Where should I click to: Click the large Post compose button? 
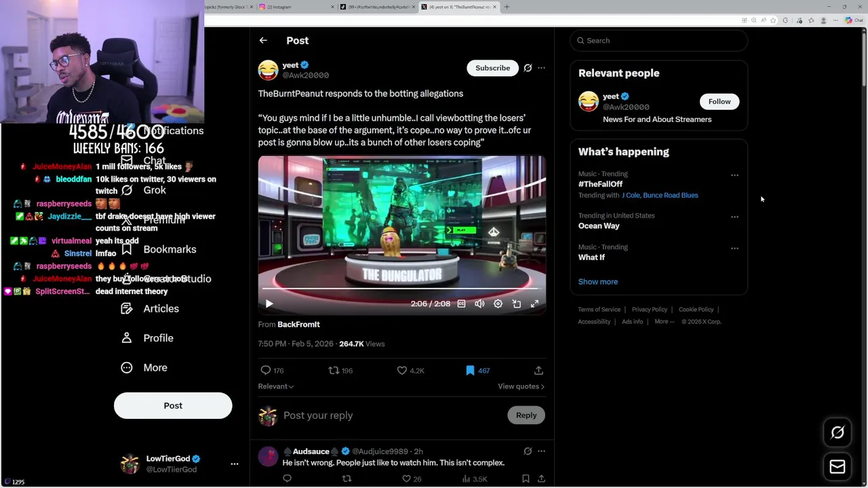tap(173, 405)
